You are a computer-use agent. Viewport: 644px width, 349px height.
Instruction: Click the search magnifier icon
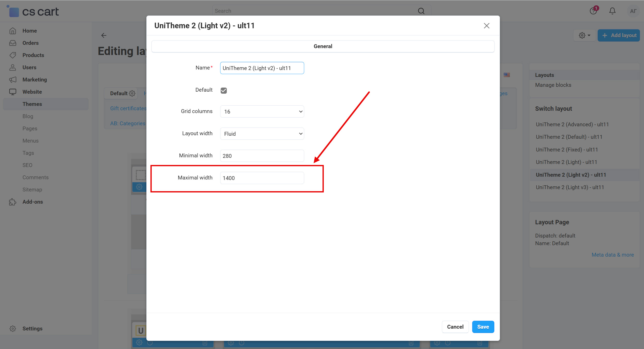(421, 11)
